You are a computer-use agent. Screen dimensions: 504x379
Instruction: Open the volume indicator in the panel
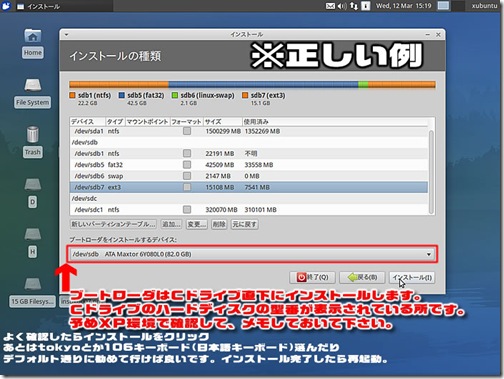[342, 6]
